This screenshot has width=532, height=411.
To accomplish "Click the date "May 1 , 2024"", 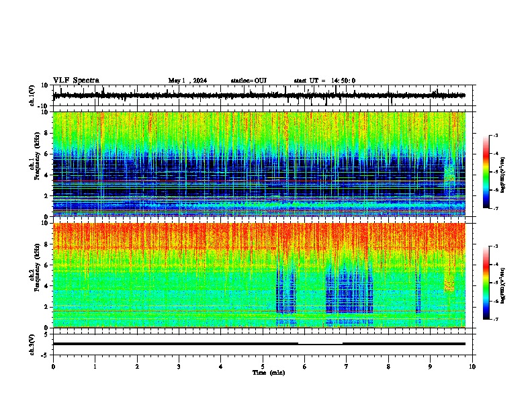I will click(x=187, y=81).
